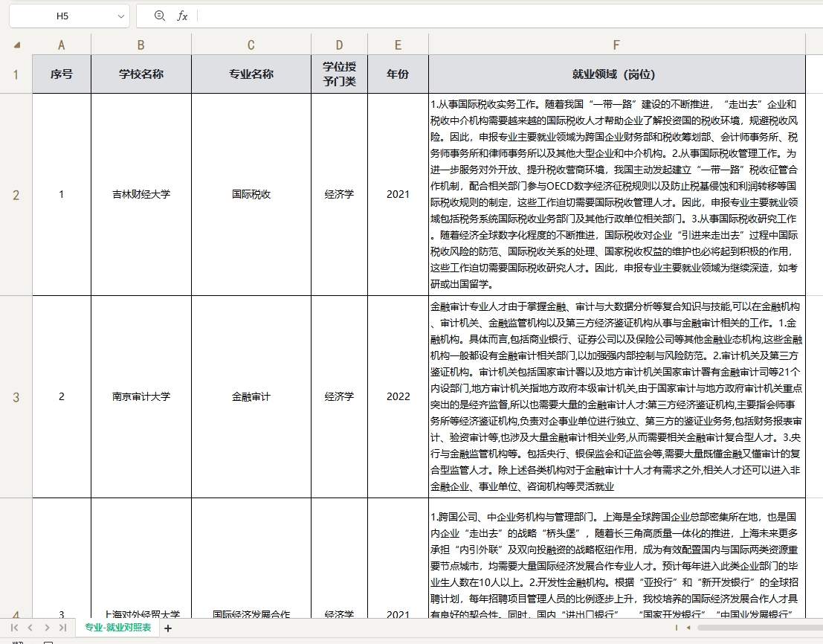Image resolution: width=823 pixels, height=644 pixels.
Task: Click the magnifier search icon beside fx
Action: (158, 16)
